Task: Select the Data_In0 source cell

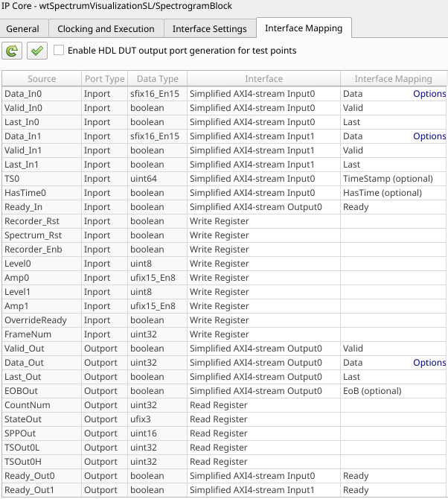Action: tap(42, 94)
